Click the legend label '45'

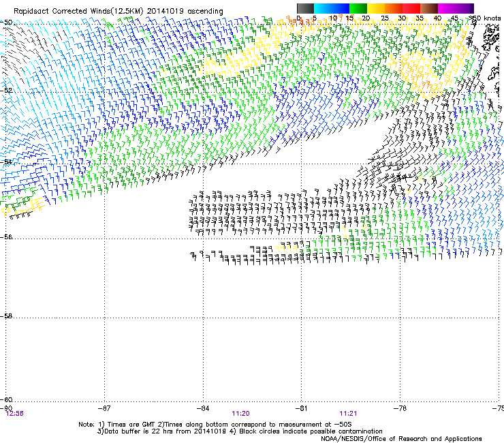454,18
